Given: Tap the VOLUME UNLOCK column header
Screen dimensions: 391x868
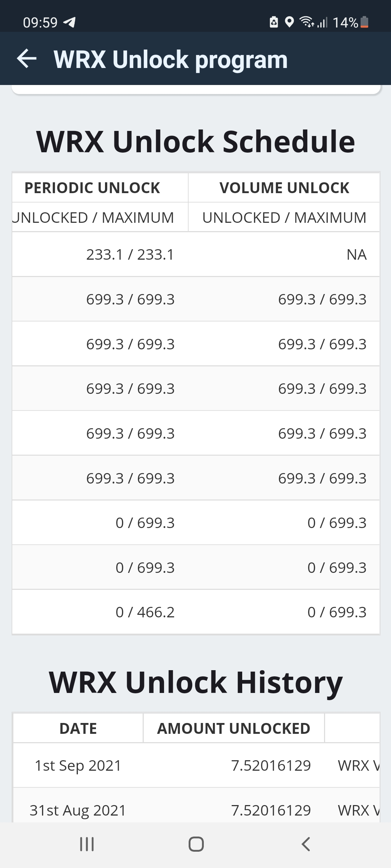Looking at the screenshot, I should [x=284, y=188].
